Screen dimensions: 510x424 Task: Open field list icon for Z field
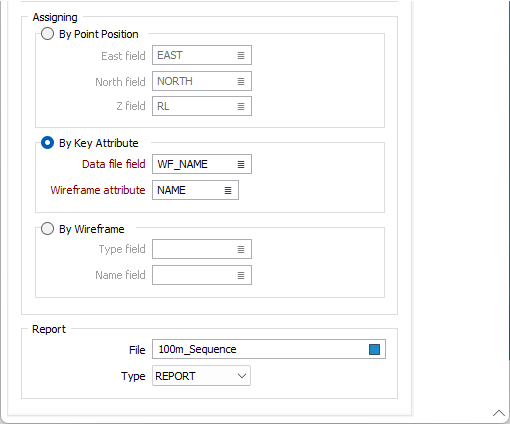241,106
